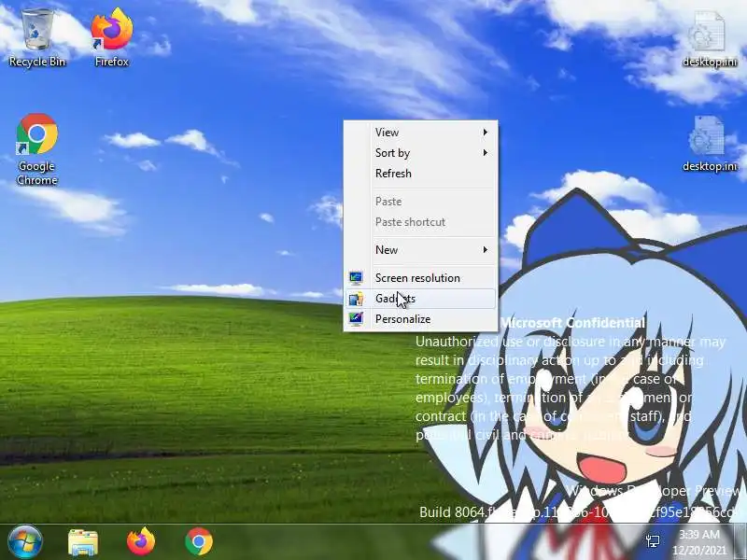Image resolution: width=747 pixels, height=560 pixels.
Task: Select the upper desktop.ini file icon
Action: tap(710, 39)
